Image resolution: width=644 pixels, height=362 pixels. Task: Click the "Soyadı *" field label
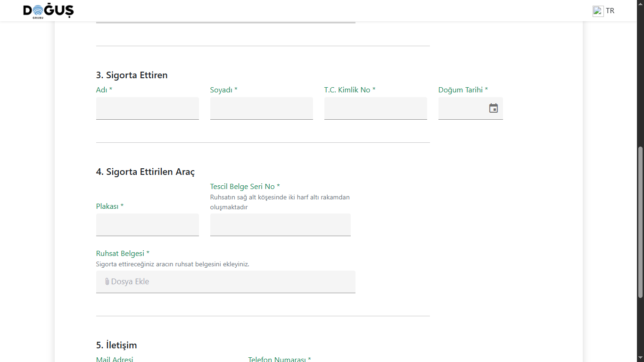223,90
